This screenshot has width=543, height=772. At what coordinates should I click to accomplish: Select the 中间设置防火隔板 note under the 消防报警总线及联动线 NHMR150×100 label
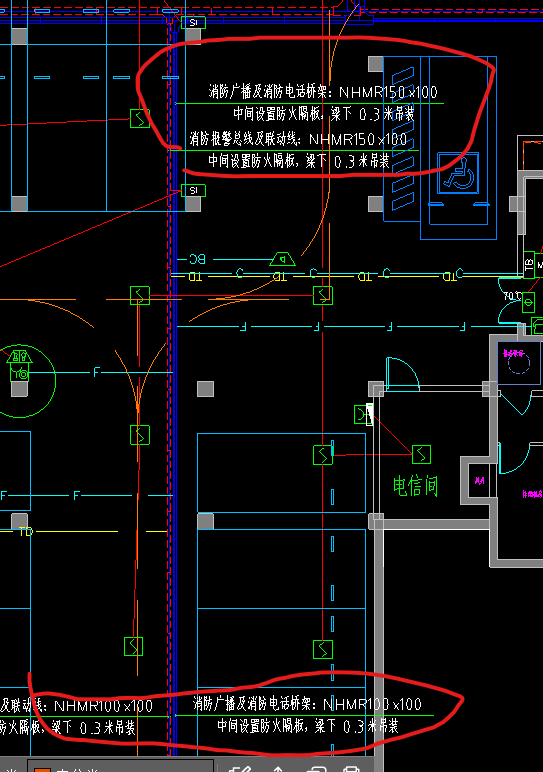point(299,161)
